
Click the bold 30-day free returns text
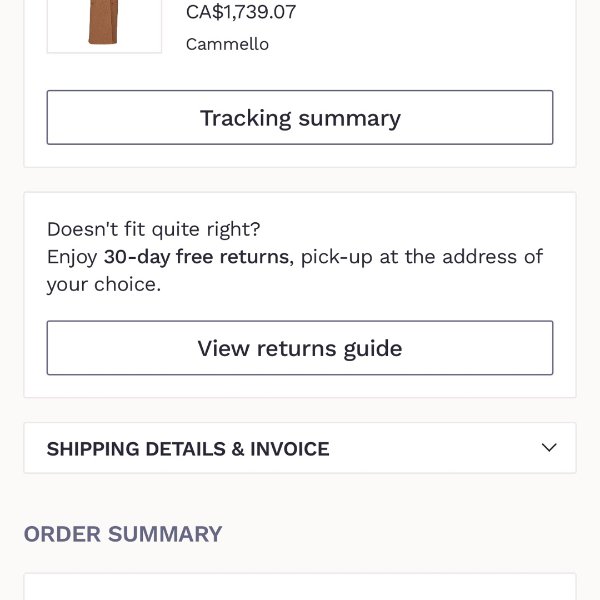[x=196, y=257]
